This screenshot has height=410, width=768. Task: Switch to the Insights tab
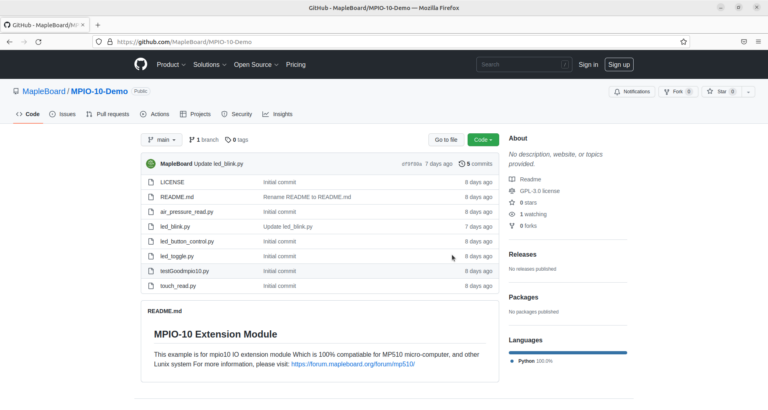(277, 114)
